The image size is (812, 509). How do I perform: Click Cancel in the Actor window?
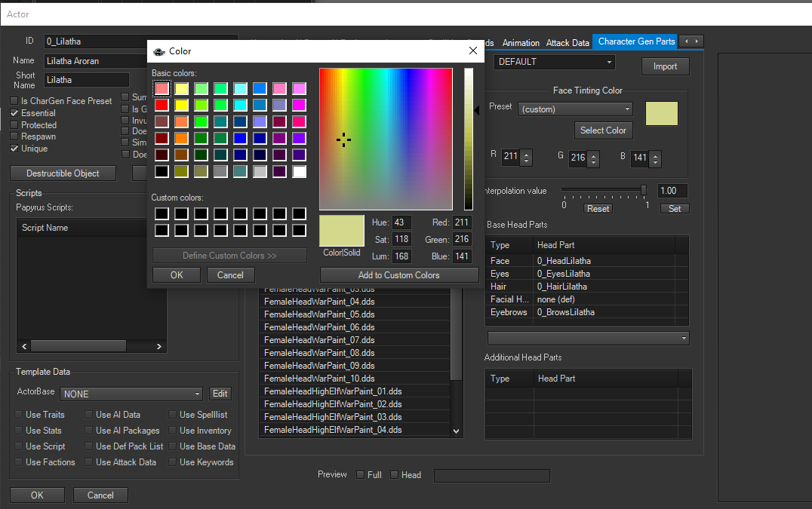click(100, 495)
